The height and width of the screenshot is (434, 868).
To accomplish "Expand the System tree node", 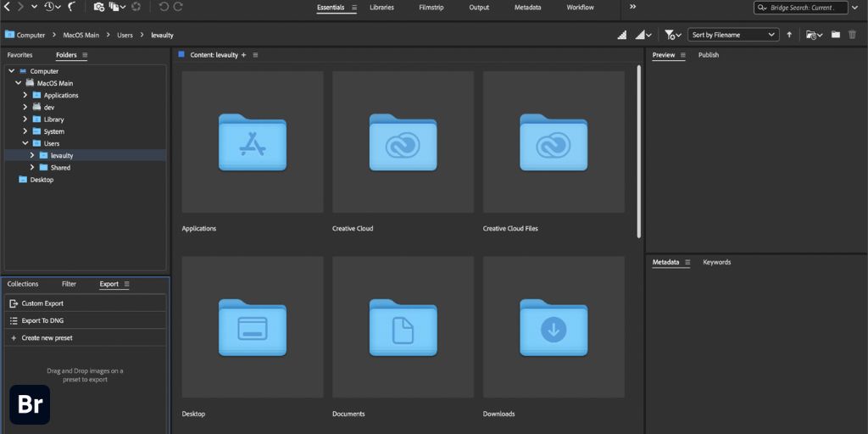I will coord(25,131).
